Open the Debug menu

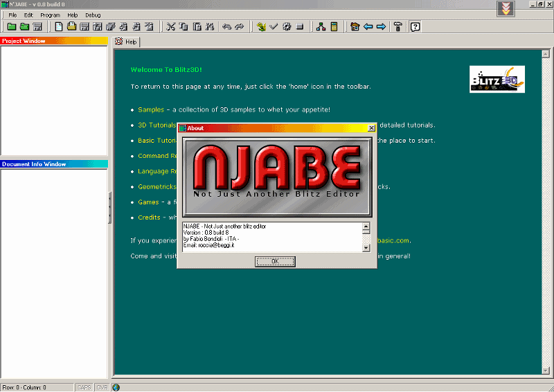click(x=93, y=15)
